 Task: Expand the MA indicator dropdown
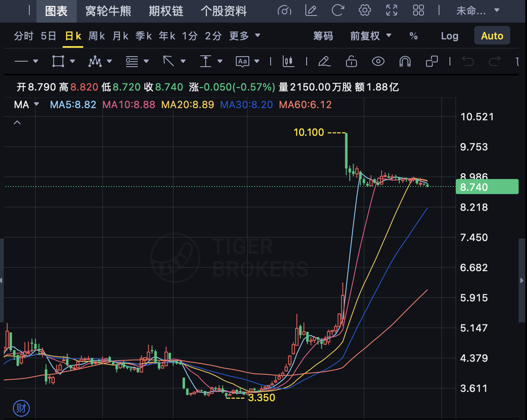[x=26, y=104]
